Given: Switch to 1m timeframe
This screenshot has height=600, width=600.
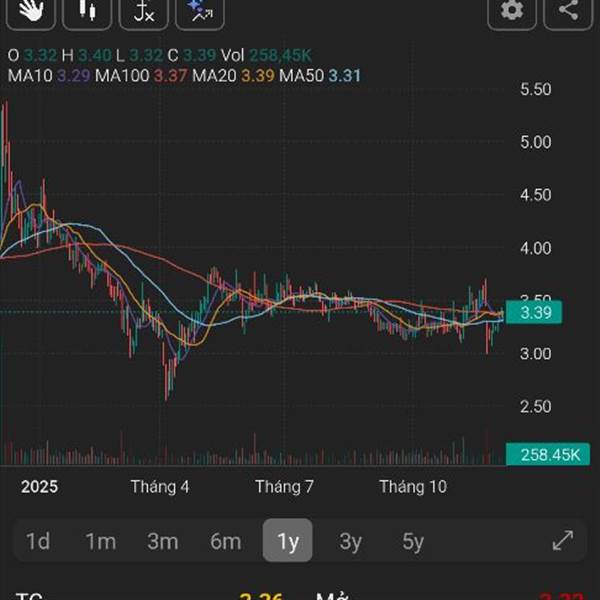Looking at the screenshot, I should coord(100,541).
